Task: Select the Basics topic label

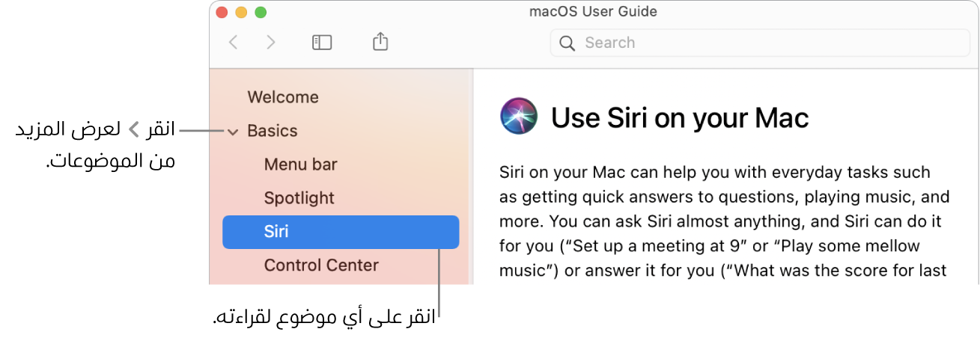Action: click(x=273, y=131)
